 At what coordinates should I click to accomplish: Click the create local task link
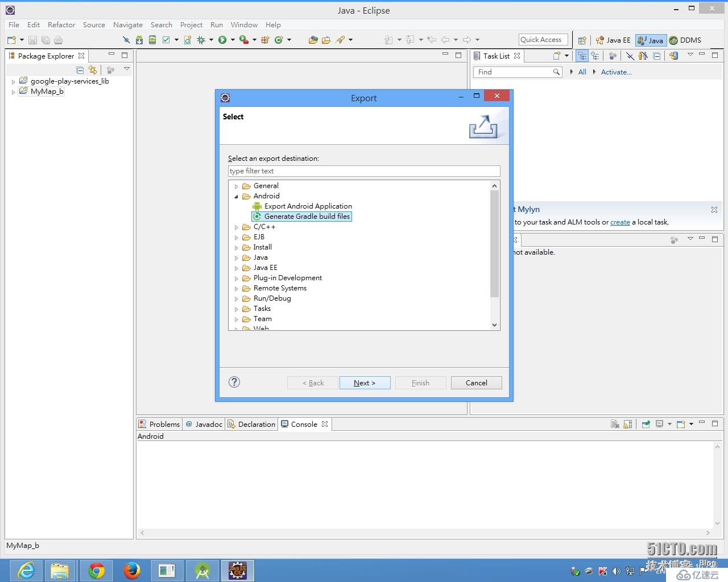620,222
